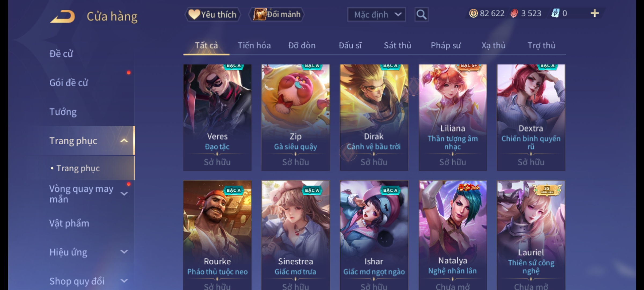Go to the Tướng menu entry
Screen dimensions: 644x290
pyautogui.click(x=63, y=111)
